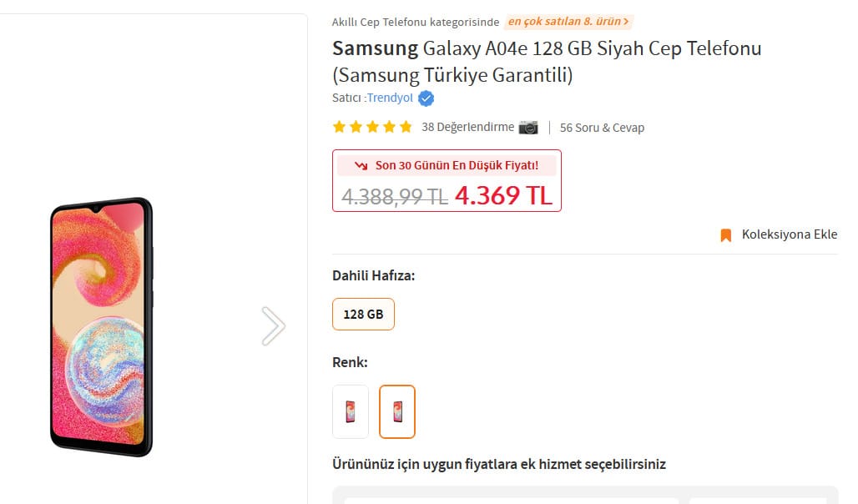Viewport: 858px width, 504px height.
Task: Open the 56 Soru & Cevap section
Action: [602, 128]
